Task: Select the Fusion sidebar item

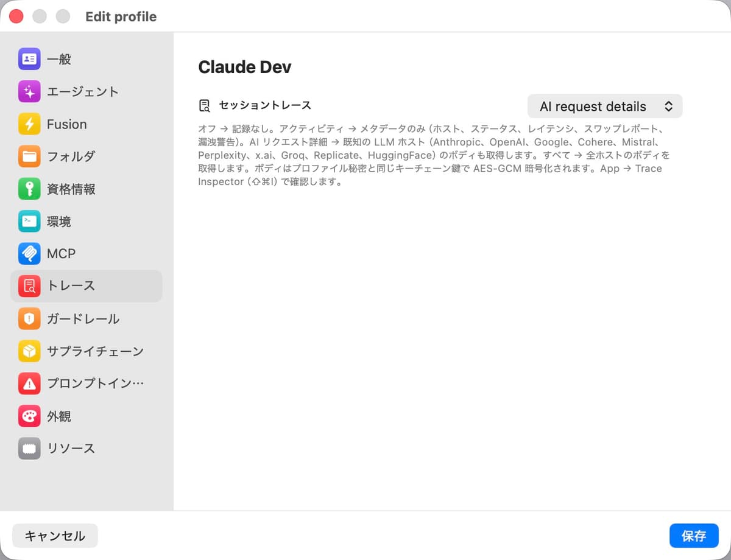Action: (87, 124)
